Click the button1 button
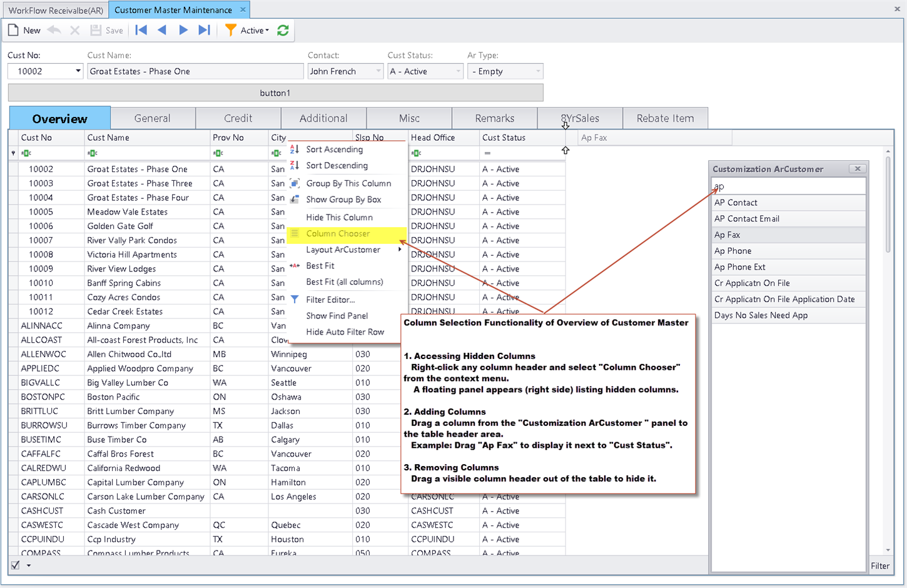This screenshot has width=907, height=588. (275, 93)
